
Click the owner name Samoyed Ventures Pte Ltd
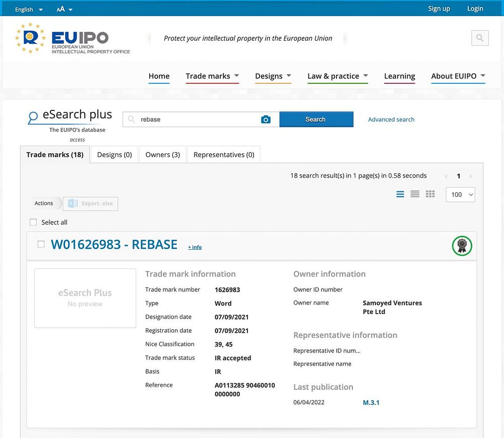(392, 307)
